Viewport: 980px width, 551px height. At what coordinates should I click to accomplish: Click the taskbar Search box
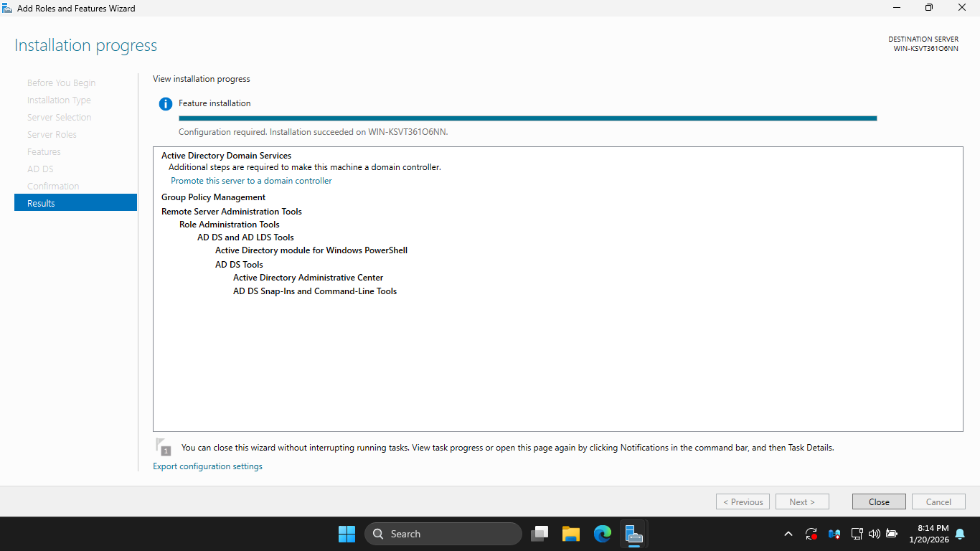[x=443, y=534]
